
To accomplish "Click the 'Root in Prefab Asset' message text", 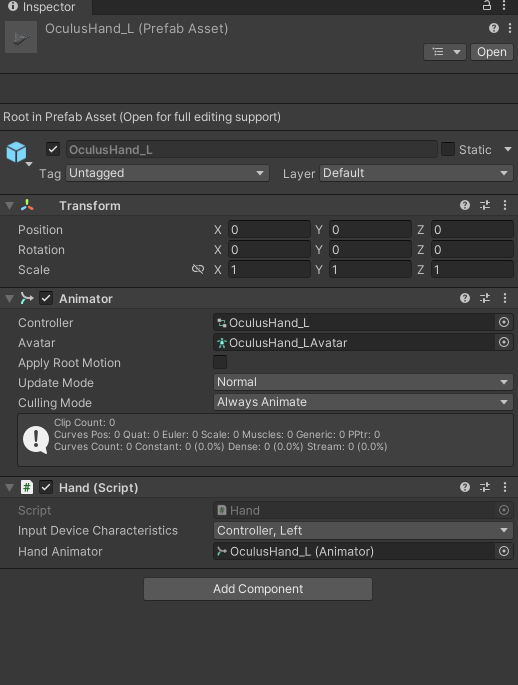I will 142,117.
